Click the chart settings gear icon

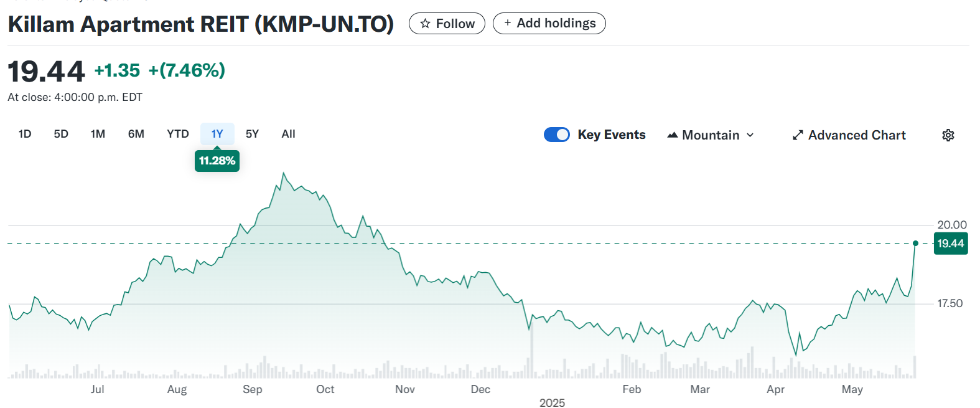[948, 135]
